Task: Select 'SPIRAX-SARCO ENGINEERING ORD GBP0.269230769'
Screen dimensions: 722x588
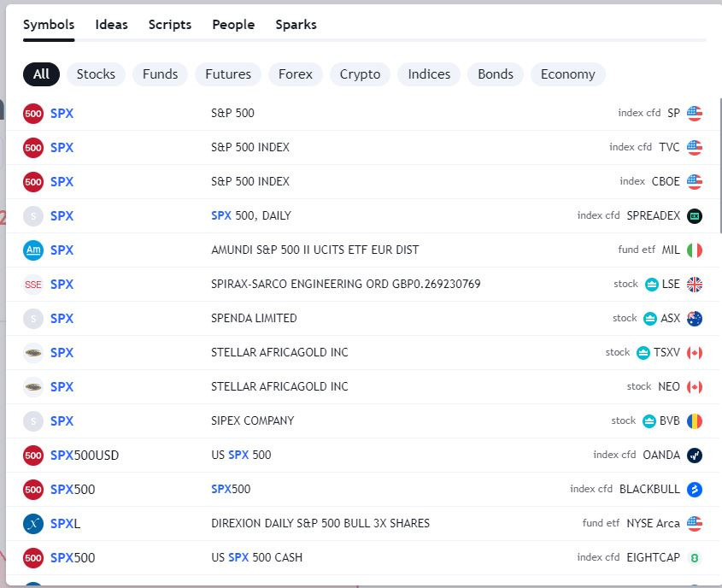Action: pos(346,284)
